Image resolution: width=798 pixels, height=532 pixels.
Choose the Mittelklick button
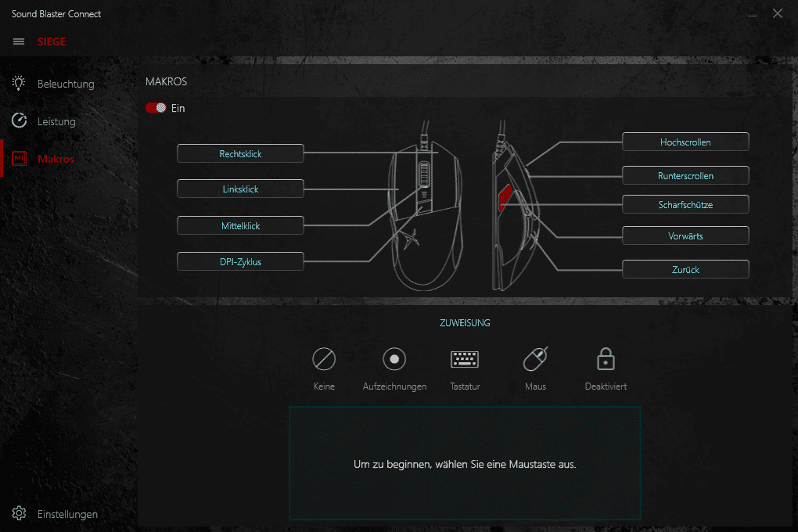240,225
